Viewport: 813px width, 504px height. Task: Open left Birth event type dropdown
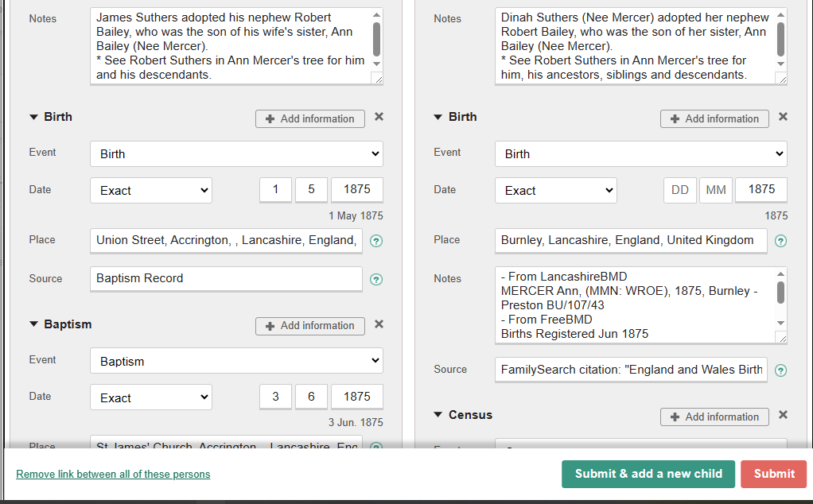(x=236, y=154)
